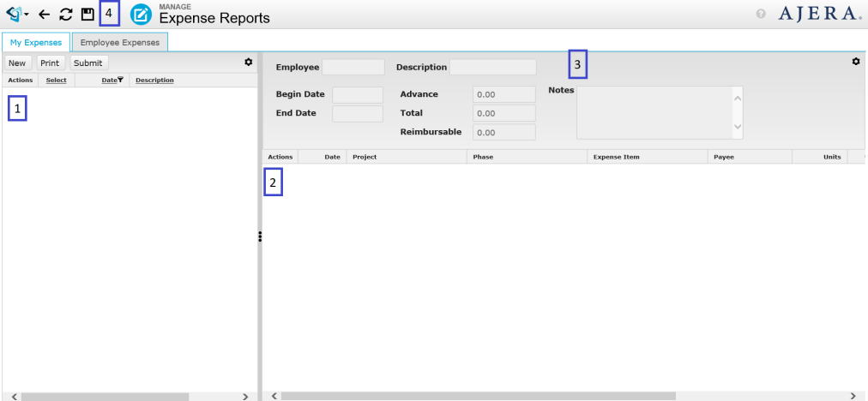Click the Date column filter icon
Viewport: 868px width, 401px height.
[120, 80]
